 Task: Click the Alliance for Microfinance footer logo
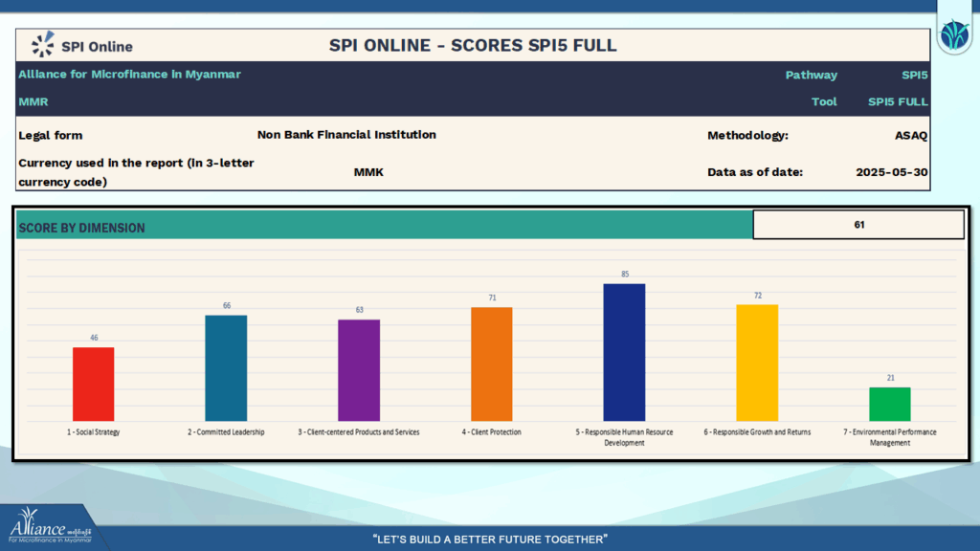tap(50, 529)
